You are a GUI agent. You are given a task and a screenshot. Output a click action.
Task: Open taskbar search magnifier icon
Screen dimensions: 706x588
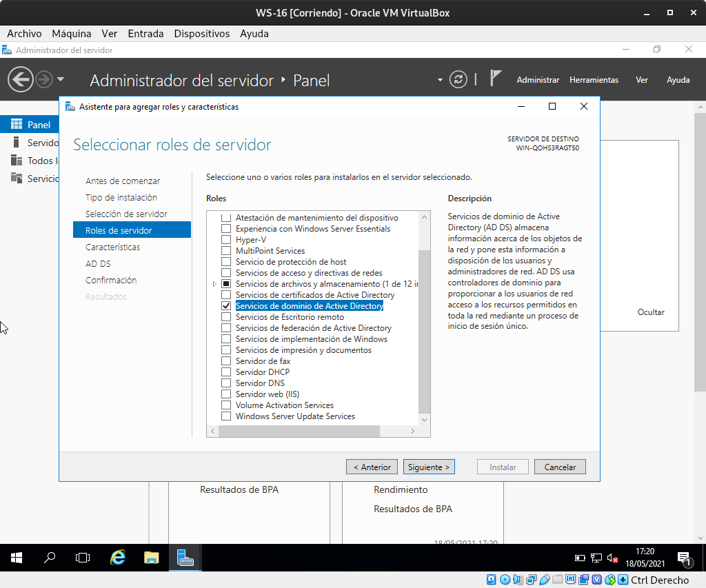pyautogui.click(x=50, y=558)
